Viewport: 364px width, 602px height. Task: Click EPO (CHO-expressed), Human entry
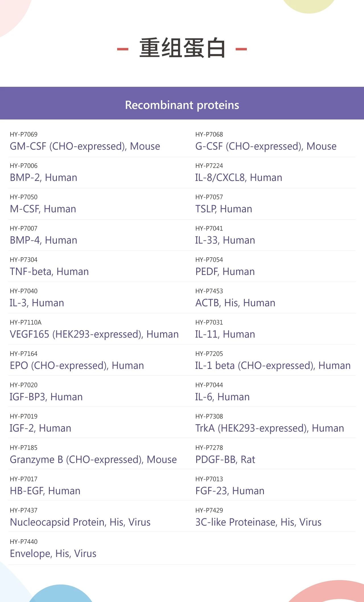point(77,366)
